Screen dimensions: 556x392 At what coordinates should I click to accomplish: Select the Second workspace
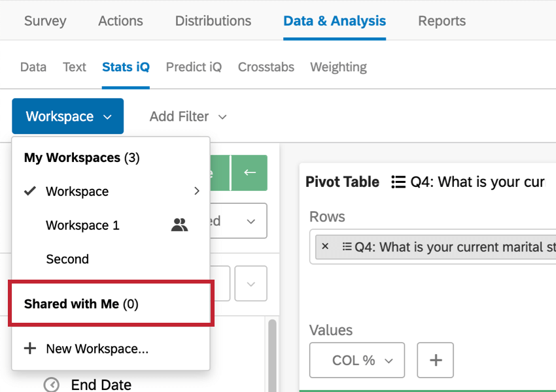tap(67, 259)
